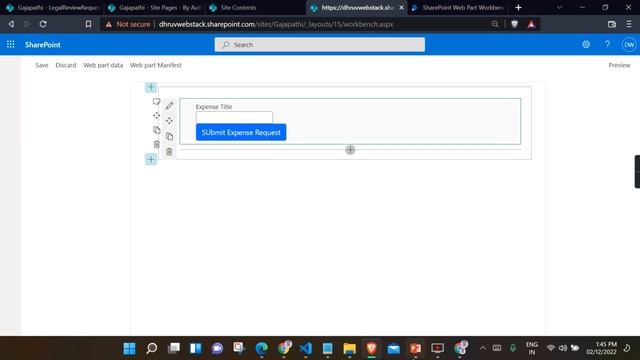Viewport: 640px width, 360px height.
Task: Add a new web part with circular plus
Action: pos(350,150)
